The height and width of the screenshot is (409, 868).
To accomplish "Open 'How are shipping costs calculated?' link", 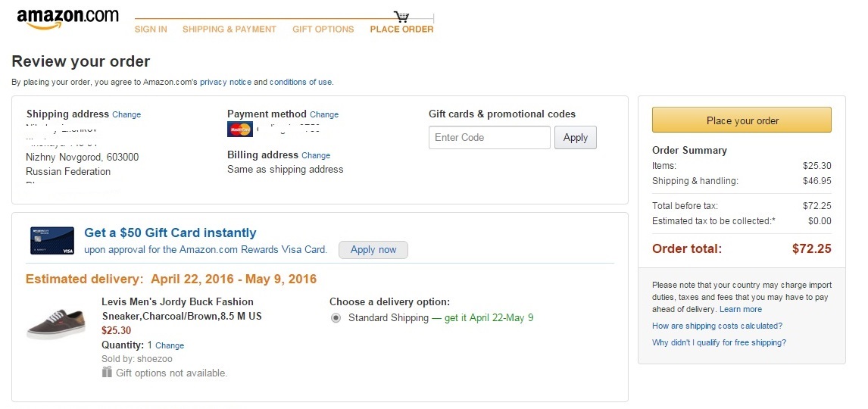I will click(717, 326).
